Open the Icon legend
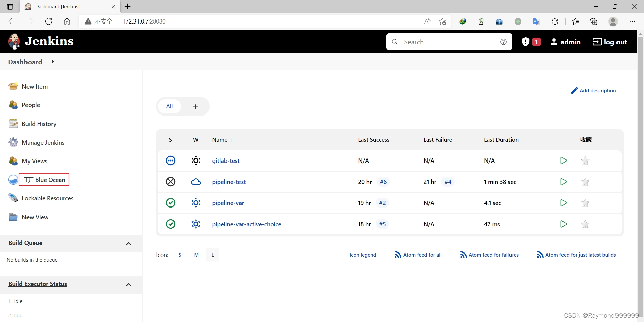 click(x=363, y=255)
